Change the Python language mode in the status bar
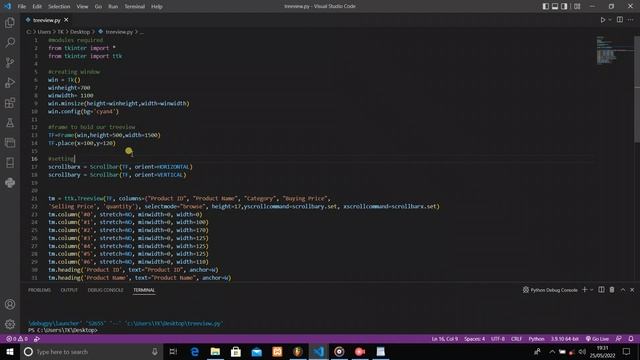The image size is (640, 360). [536, 339]
